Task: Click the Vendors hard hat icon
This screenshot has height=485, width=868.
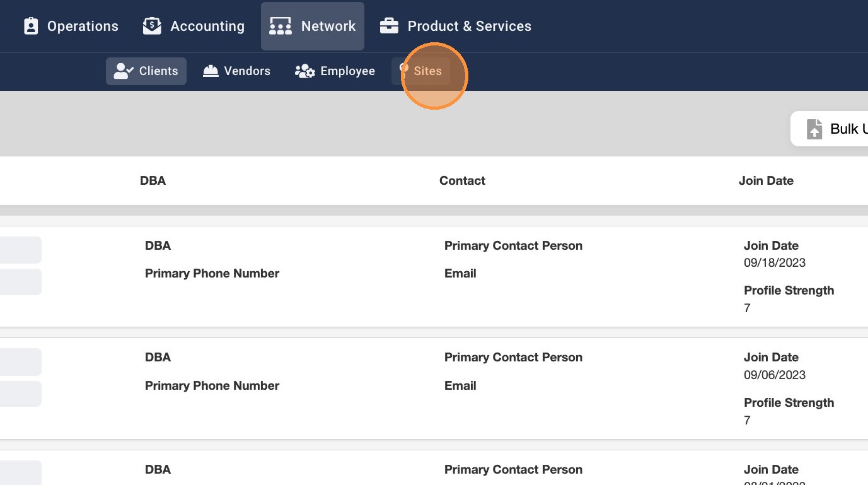Action: point(211,71)
